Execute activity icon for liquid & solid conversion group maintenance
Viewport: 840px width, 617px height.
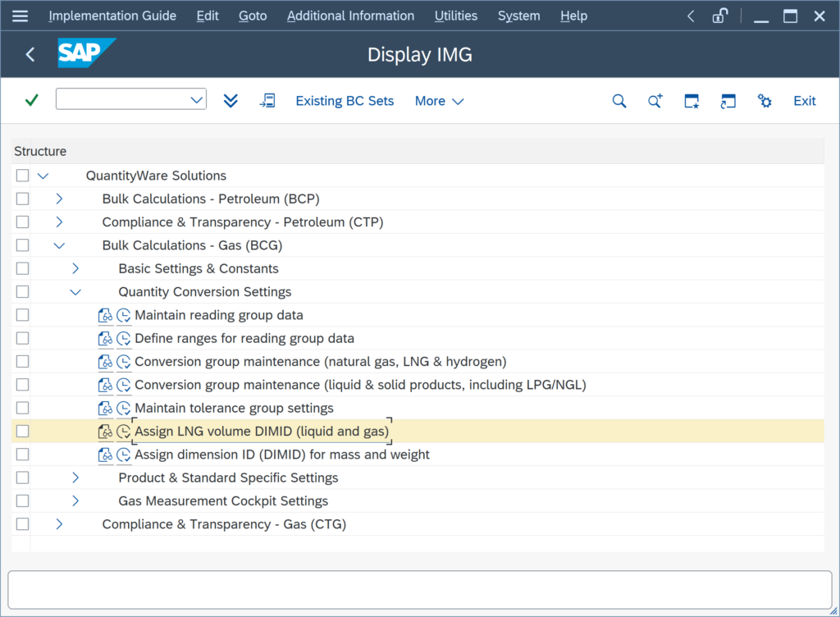124,385
